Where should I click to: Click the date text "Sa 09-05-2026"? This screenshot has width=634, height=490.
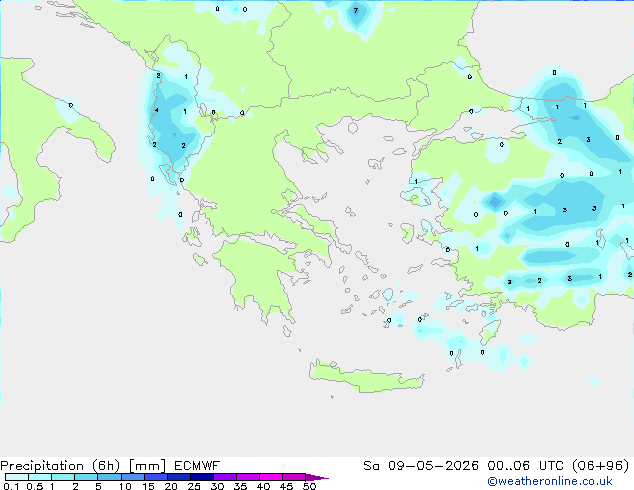[421, 466]
